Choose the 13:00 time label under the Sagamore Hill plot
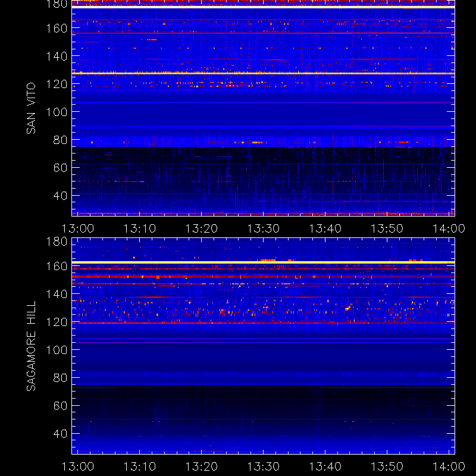The image size is (476, 476). coord(78,466)
